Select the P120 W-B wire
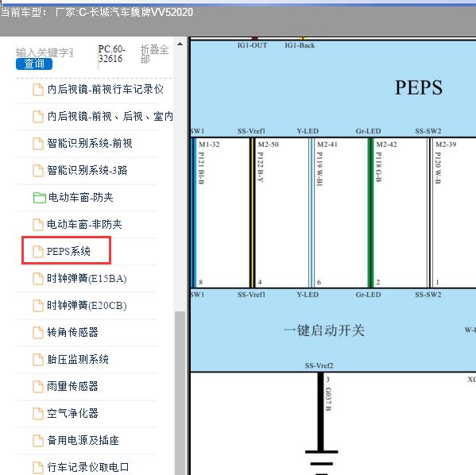476x475 pixels. click(x=430, y=212)
